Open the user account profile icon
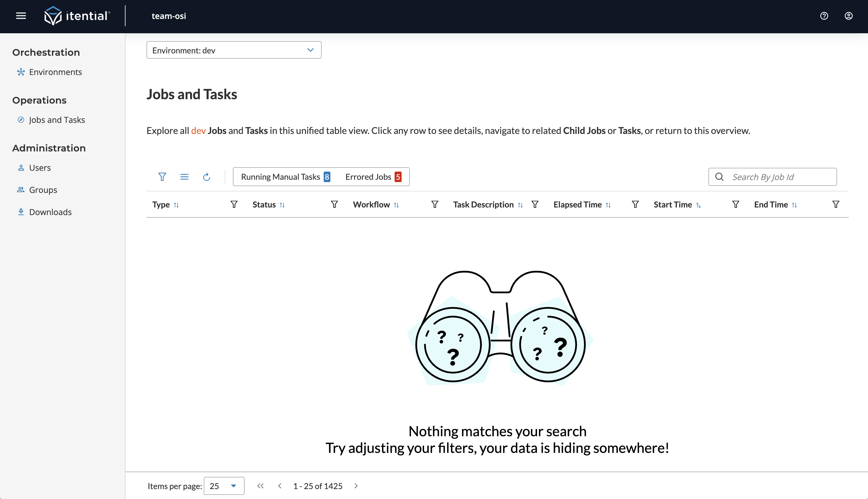The height and width of the screenshot is (499, 868). pyautogui.click(x=848, y=16)
